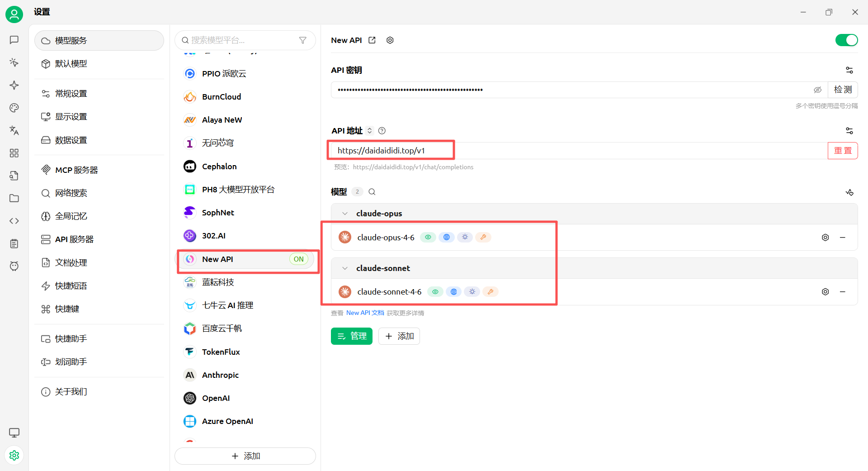Remove claude-sonnet-4-6 with its minus icon

pyautogui.click(x=843, y=292)
